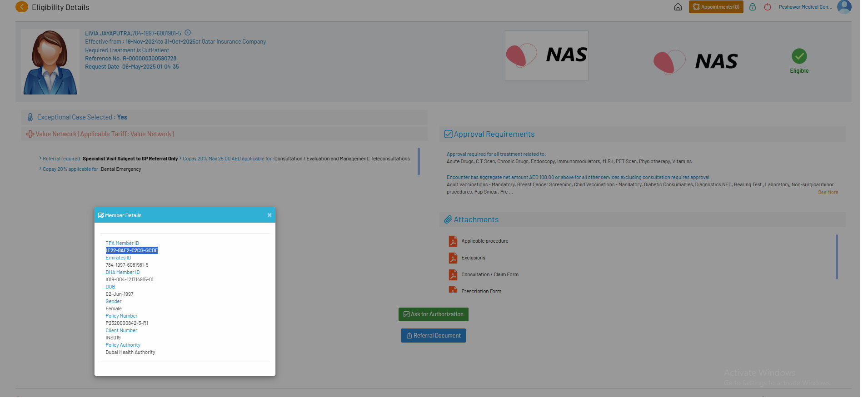Click the benefits list scrollbar

click(x=419, y=161)
